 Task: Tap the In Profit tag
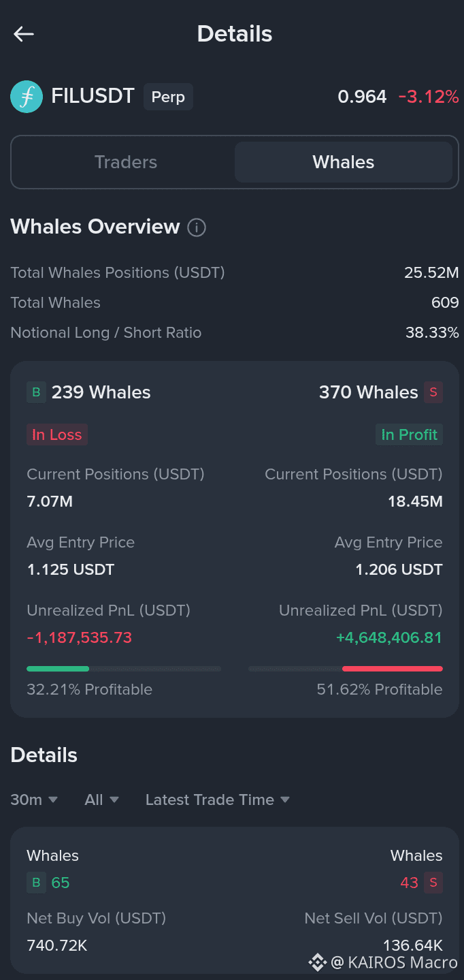pos(410,434)
